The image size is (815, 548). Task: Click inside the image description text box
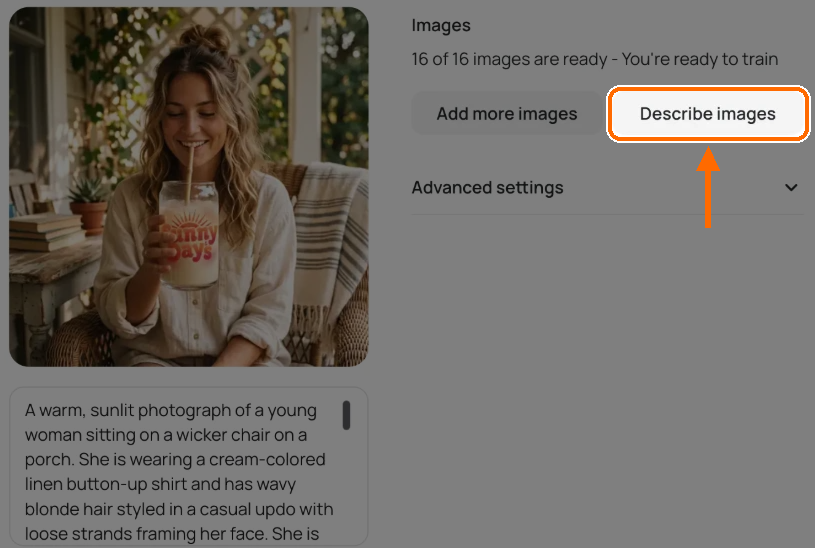[x=189, y=467]
